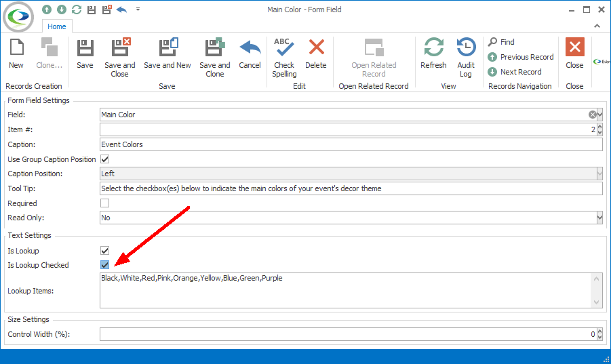
Task: Click the Tool Tip text field
Action: [x=351, y=188]
